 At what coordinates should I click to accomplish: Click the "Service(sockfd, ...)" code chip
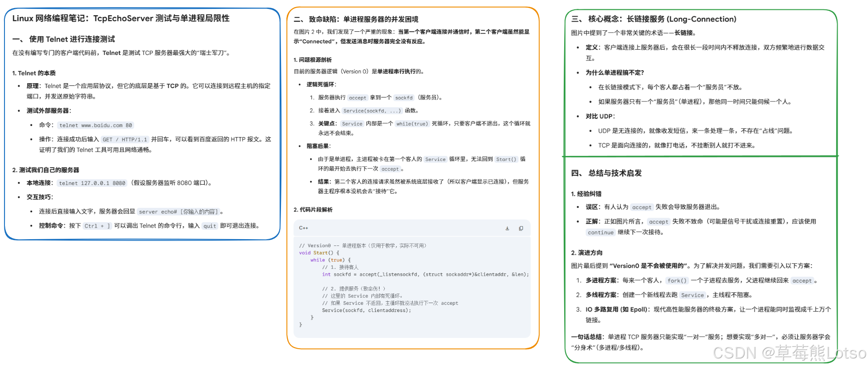coord(372,111)
